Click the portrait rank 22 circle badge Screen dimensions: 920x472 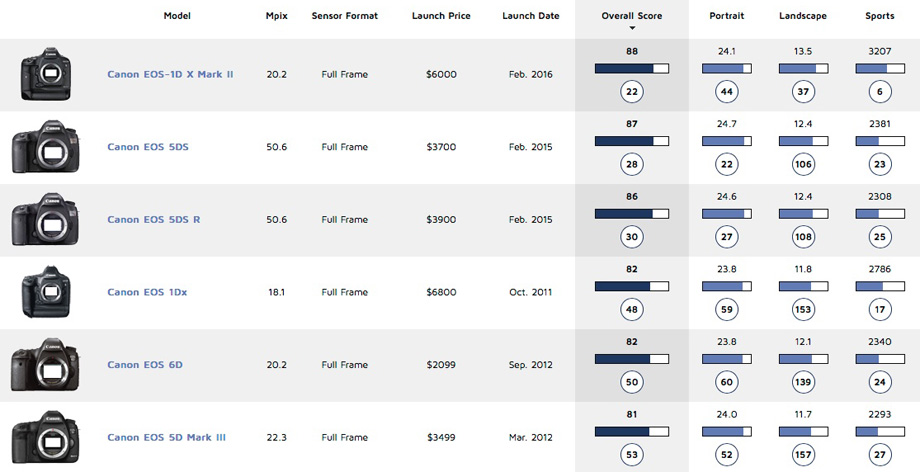coord(727,164)
